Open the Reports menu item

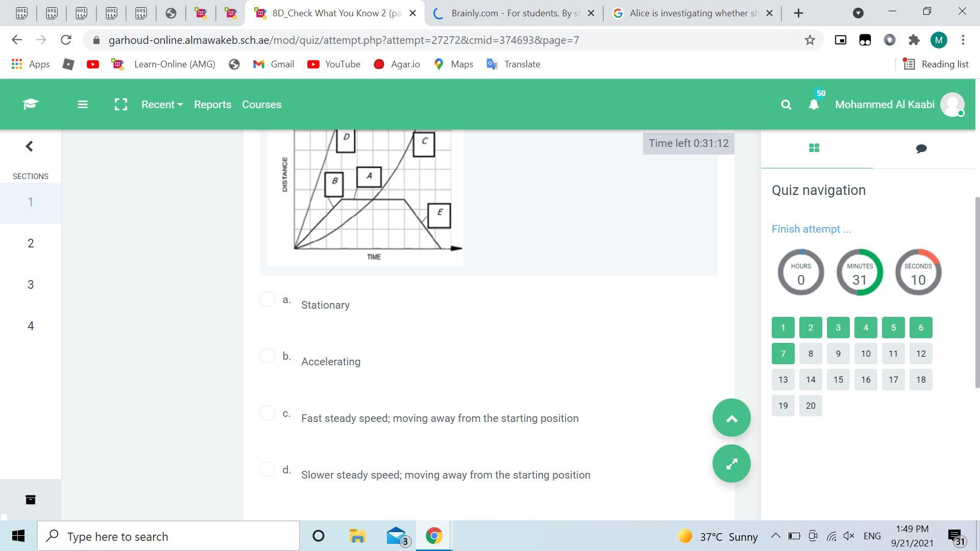pyautogui.click(x=212, y=105)
